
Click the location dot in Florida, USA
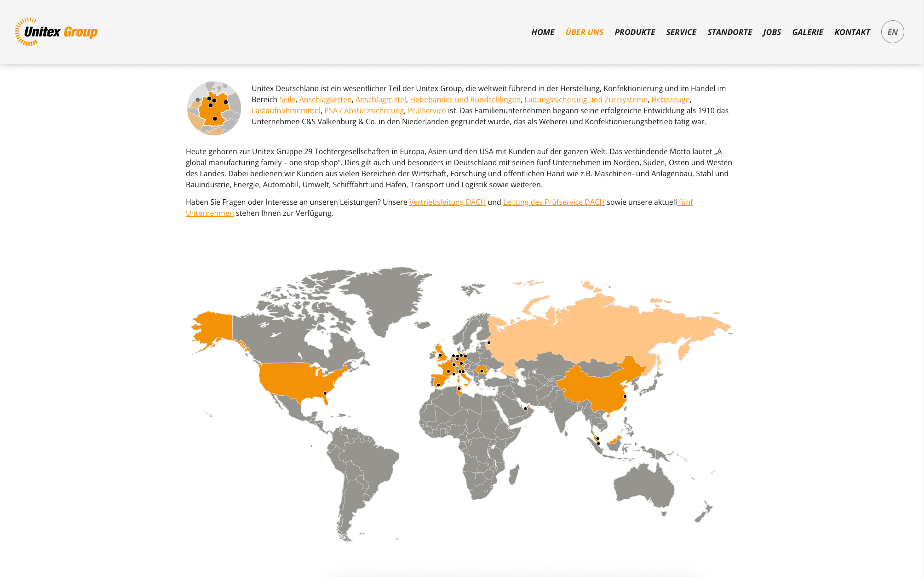pos(325,393)
